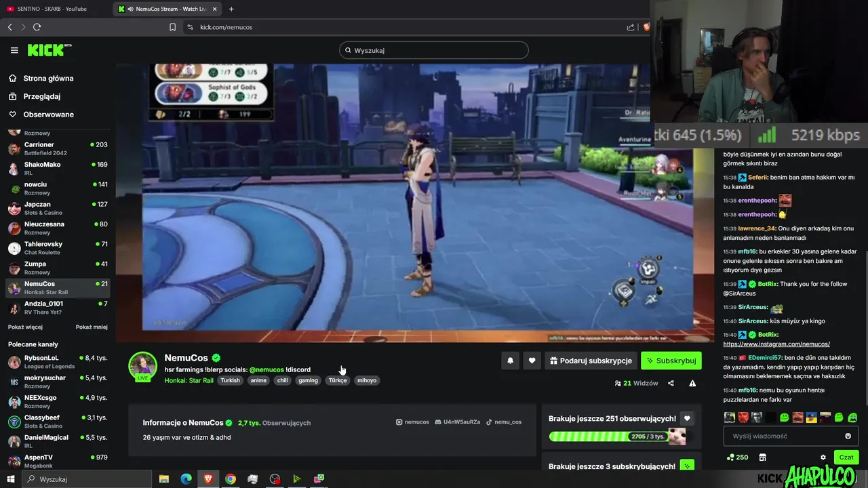Open AspenTV Megabonk channel
The height and width of the screenshot is (488, 868).
(57, 461)
